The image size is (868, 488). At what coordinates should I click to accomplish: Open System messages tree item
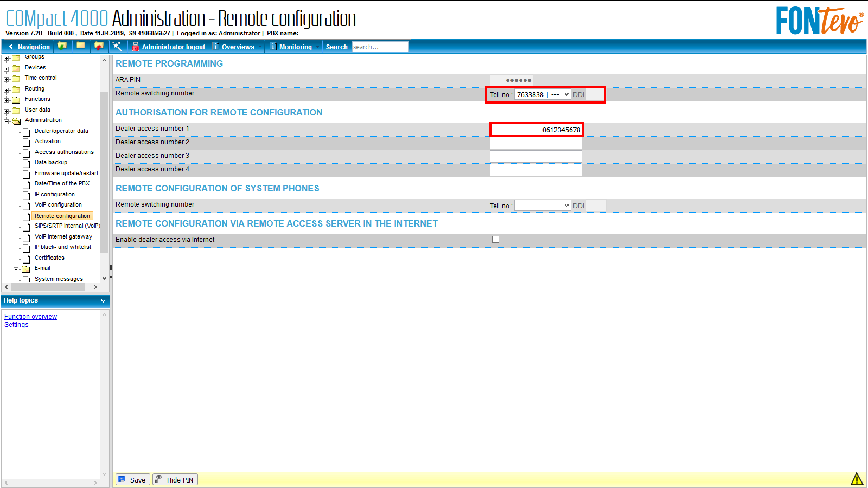(59, 279)
